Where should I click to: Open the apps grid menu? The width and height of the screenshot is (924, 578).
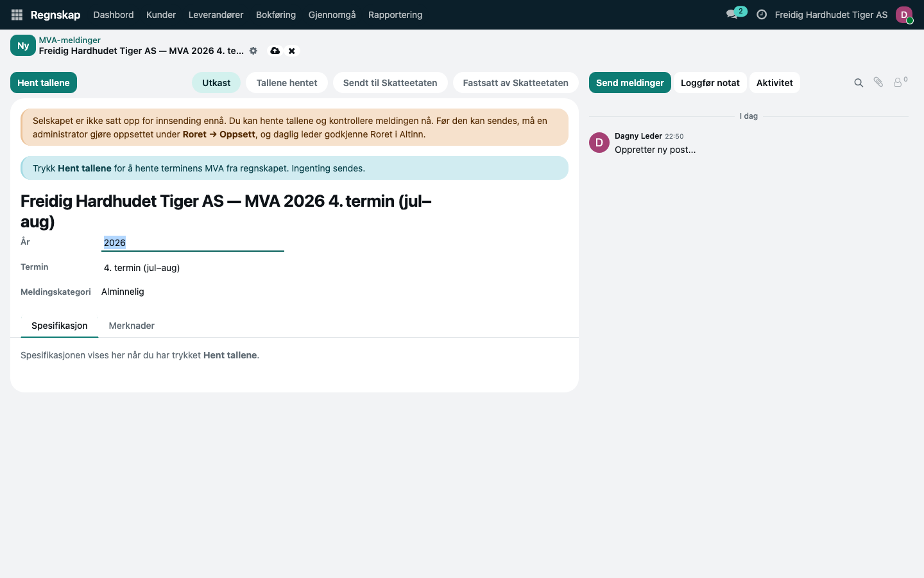(17, 15)
